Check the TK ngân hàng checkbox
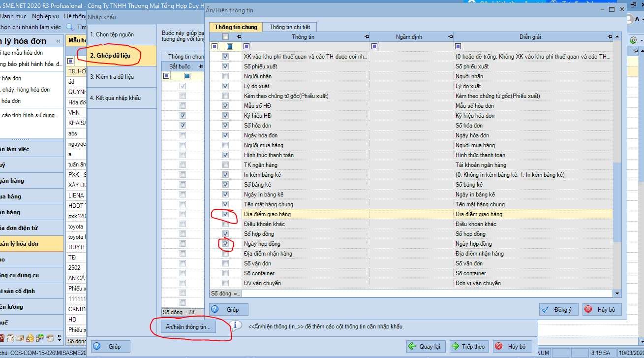Screen dimensions: 644x358 (225, 165)
